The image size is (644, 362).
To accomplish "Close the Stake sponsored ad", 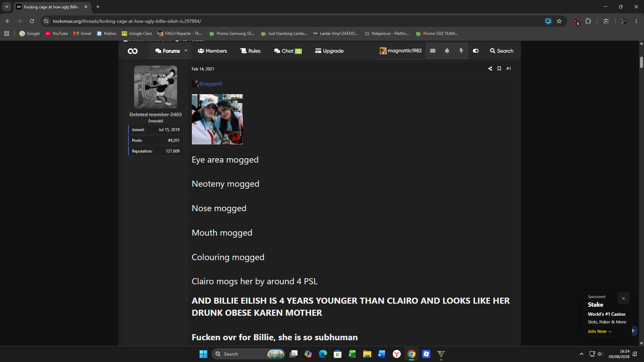I will click(x=624, y=298).
